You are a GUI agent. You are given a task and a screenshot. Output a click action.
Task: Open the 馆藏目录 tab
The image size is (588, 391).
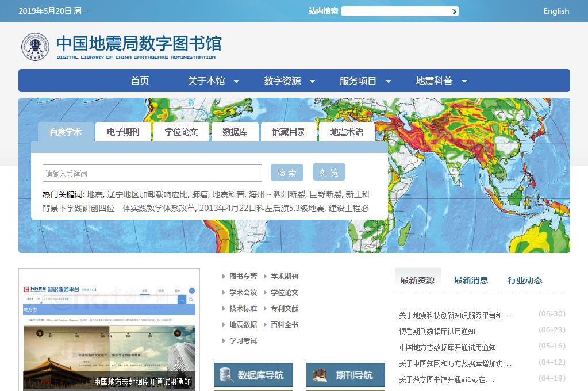coord(289,132)
